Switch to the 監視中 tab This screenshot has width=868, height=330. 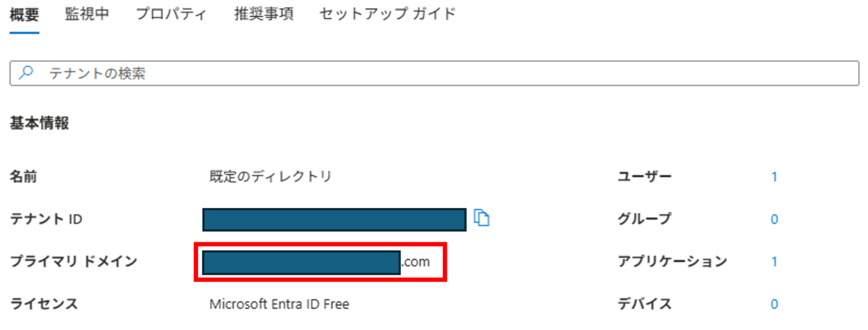(87, 14)
